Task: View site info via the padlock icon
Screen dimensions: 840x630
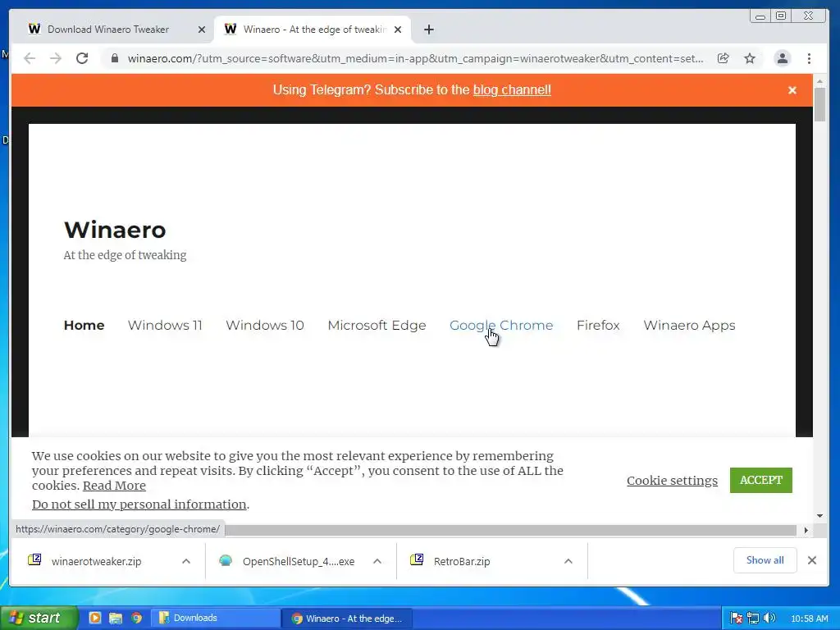Action: click(115, 58)
